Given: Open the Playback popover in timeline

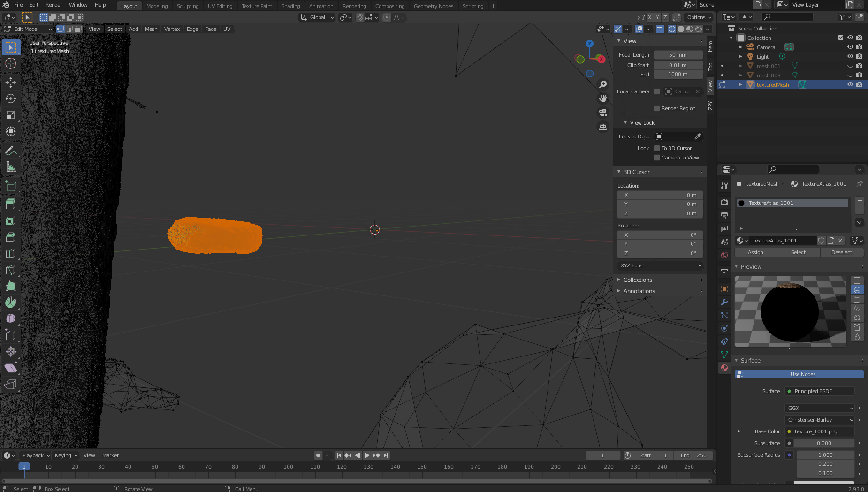Looking at the screenshot, I should point(36,455).
